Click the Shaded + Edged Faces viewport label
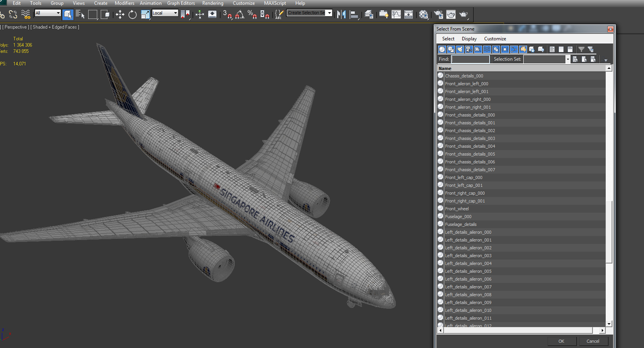Viewport: 644px width, 348px height. [55, 27]
